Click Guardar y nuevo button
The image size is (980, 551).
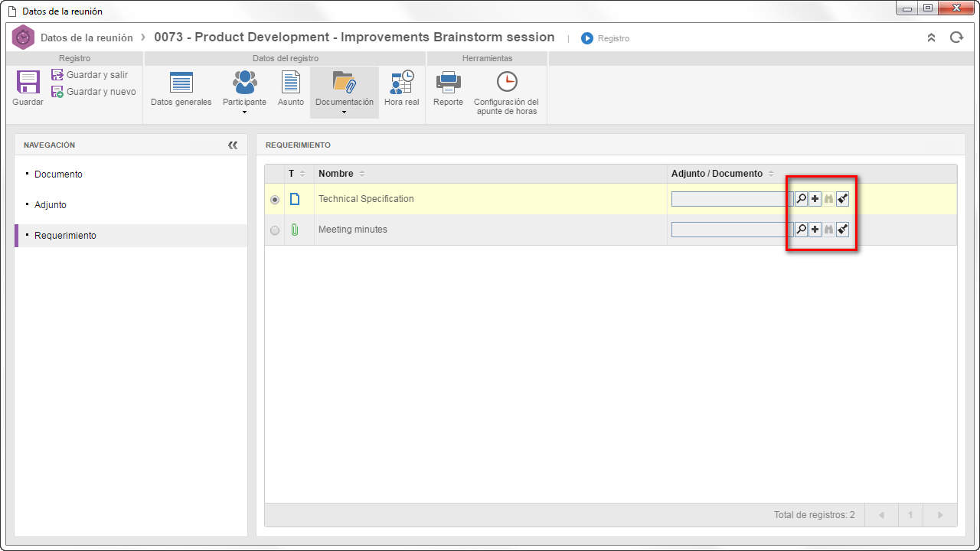(x=93, y=92)
